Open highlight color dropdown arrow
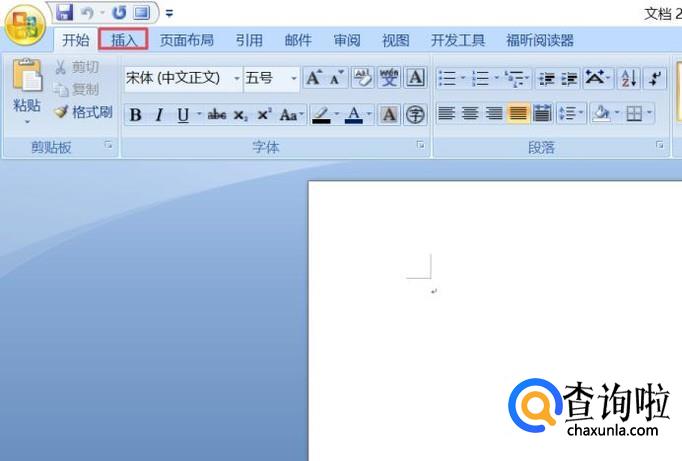Image resolution: width=682 pixels, height=461 pixels. point(336,115)
